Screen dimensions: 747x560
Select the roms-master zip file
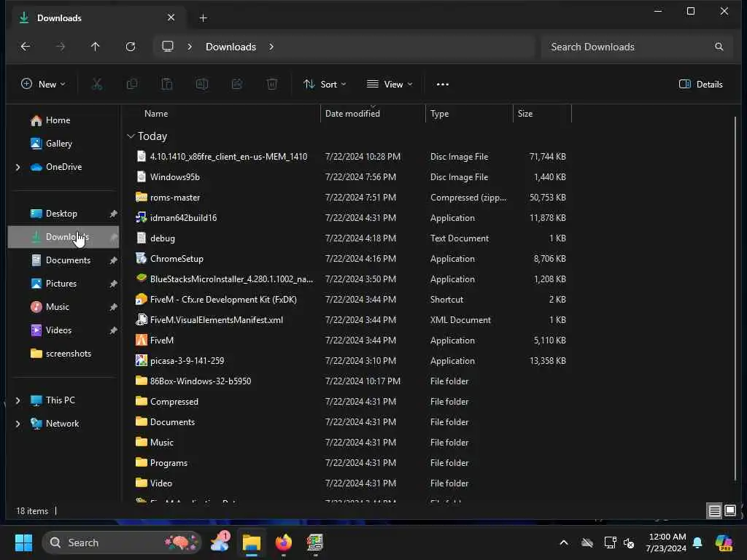175,198
